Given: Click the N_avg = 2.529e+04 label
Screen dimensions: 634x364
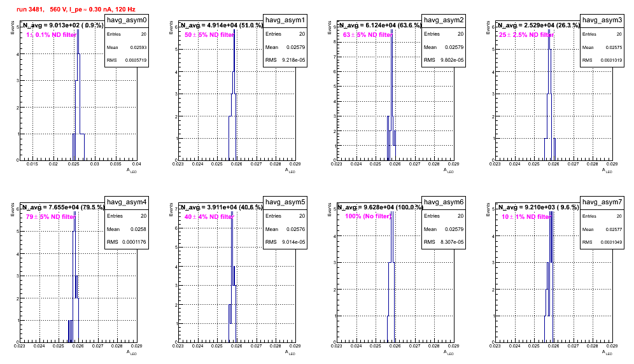Looking at the screenshot, I should coord(539,25).
